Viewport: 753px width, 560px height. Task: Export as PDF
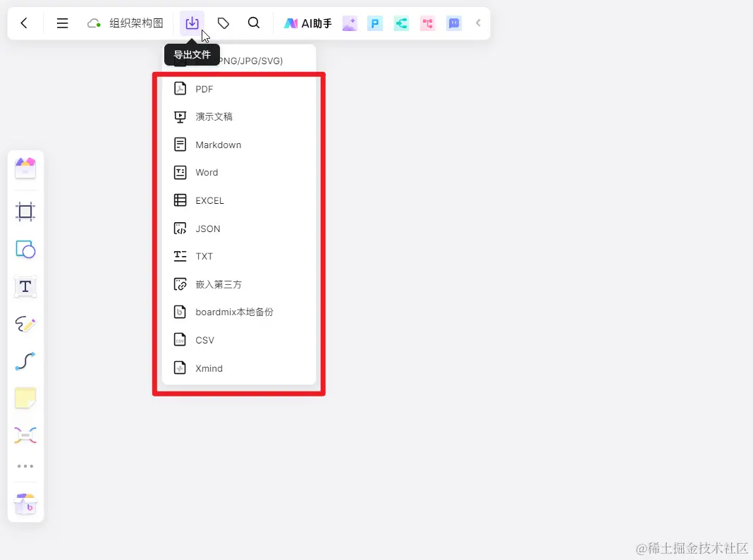point(239,89)
